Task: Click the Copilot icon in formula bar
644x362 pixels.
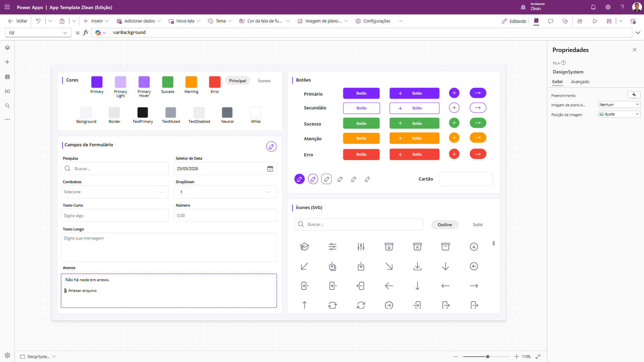Action: pos(98,33)
